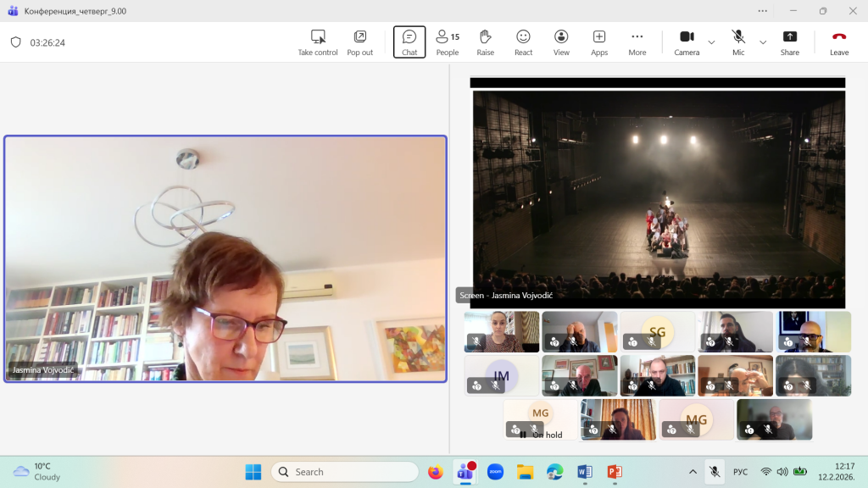The height and width of the screenshot is (488, 868).
Task: Open the View layout options
Action: point(561,42)
